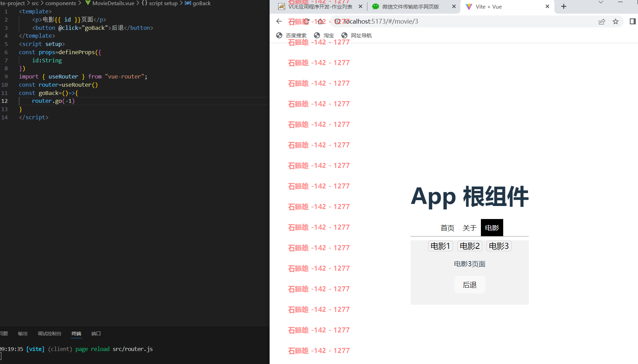
Task: Click the components breadcrumb item
Action: 61,3
